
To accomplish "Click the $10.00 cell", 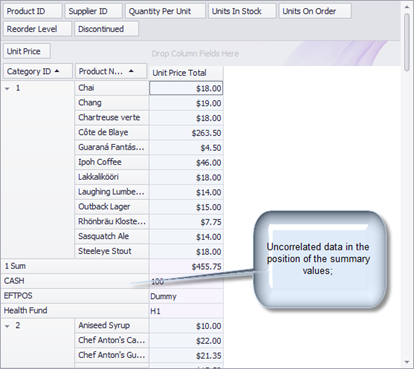I will coord(186,326).
